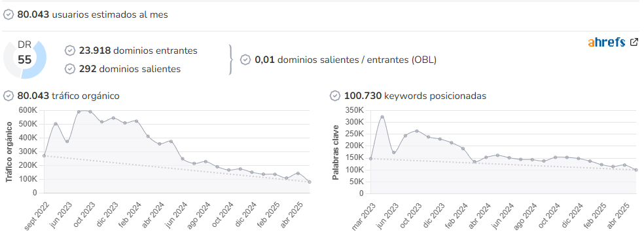Click check icon beside tráfico orgánico
This screenshot has height=238, width=644.
click(9, 96)
